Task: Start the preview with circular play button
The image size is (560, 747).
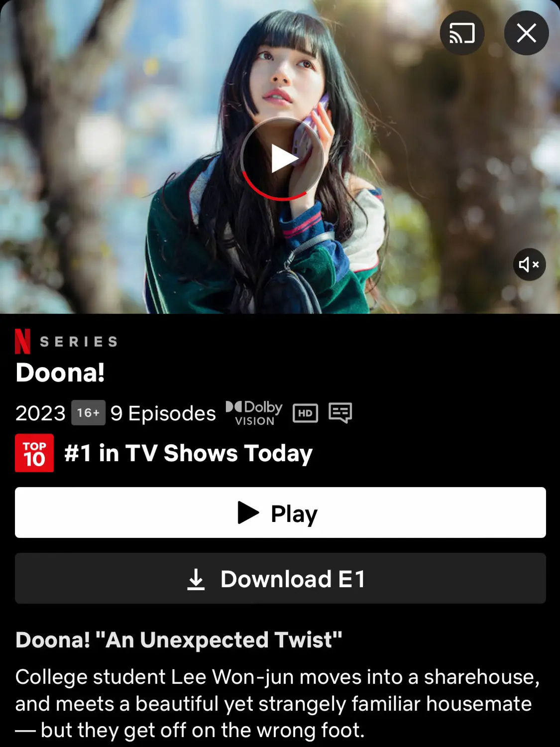Action: pos(283,159)
